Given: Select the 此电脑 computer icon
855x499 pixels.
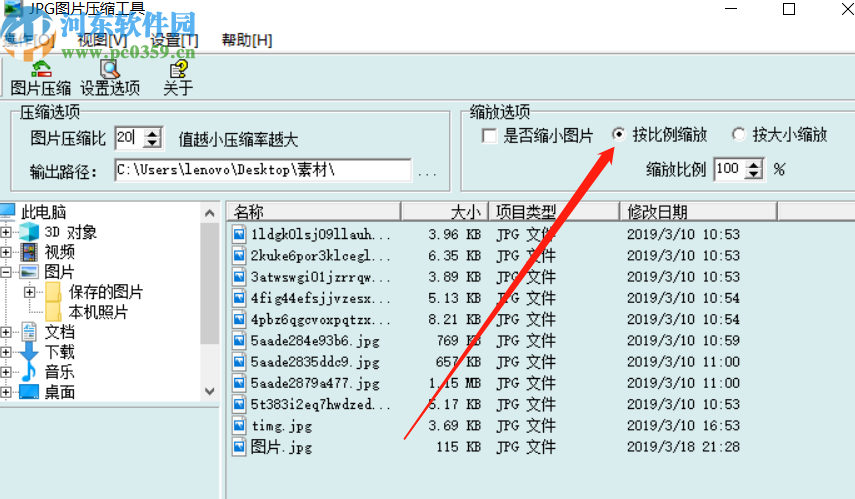Looking at the screenshot, I should tap(8, 211).
